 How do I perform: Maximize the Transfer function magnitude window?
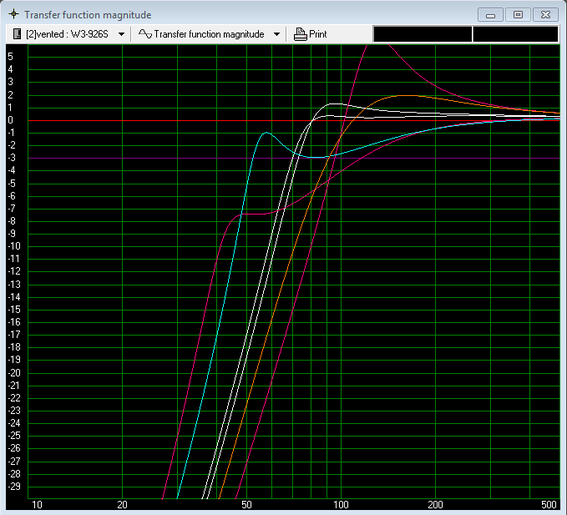pos(518,15)
